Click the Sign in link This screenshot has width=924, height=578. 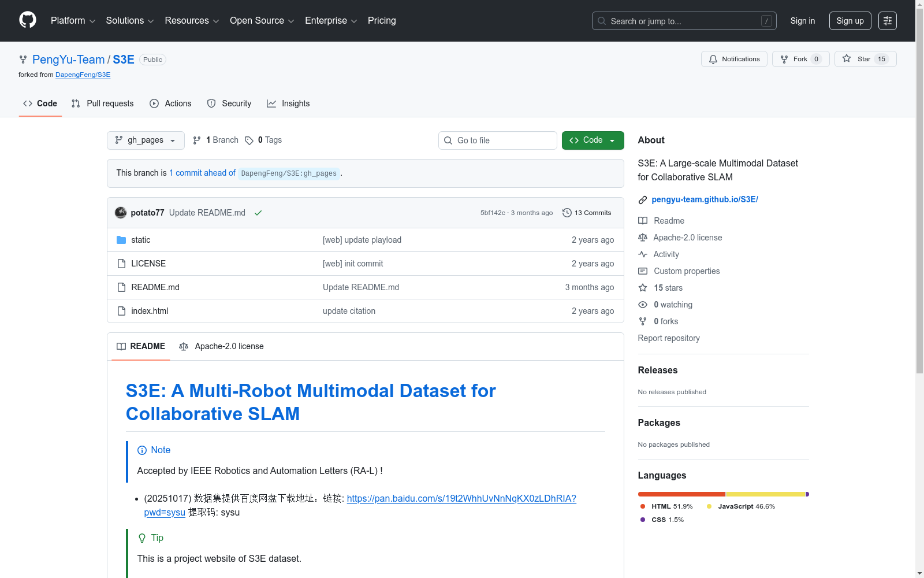[803, 21]
